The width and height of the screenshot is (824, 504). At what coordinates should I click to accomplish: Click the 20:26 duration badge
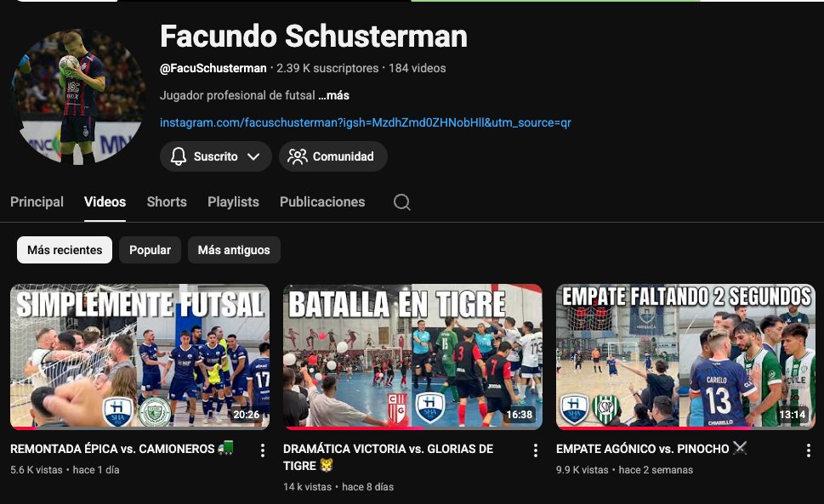click(x=246, y=415)
